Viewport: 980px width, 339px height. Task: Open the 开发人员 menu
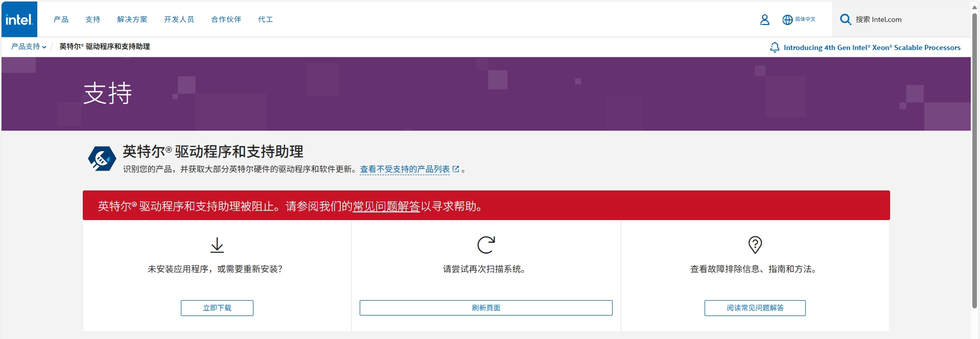click(x=179, y=19)
